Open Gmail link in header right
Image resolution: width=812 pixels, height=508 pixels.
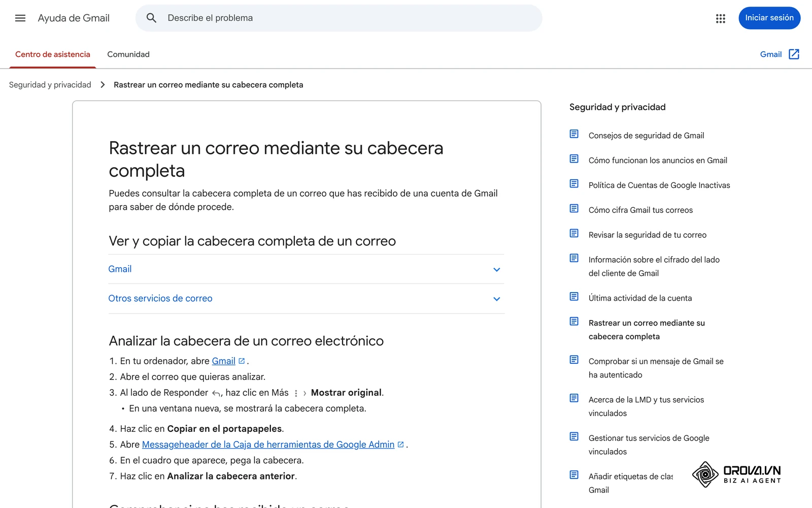click(771, 54)
